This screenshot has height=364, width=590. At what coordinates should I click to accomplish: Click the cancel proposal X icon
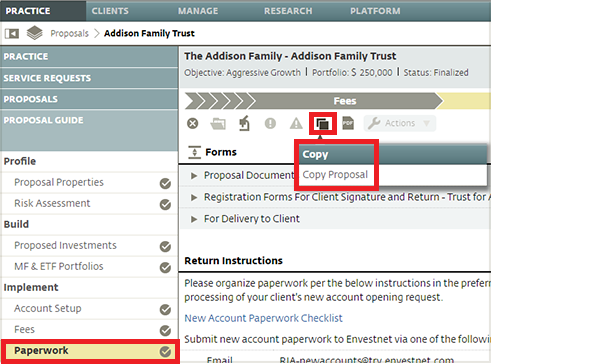(193, 123)
